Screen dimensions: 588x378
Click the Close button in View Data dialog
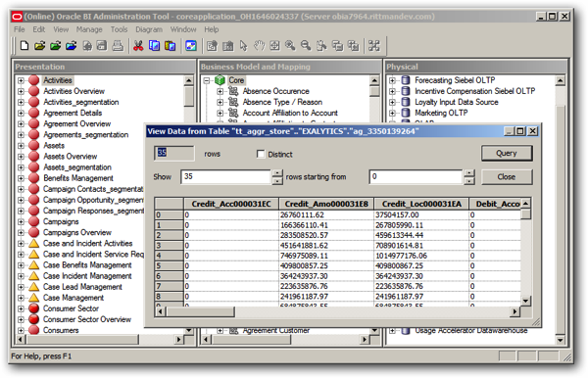pos(507,177)
